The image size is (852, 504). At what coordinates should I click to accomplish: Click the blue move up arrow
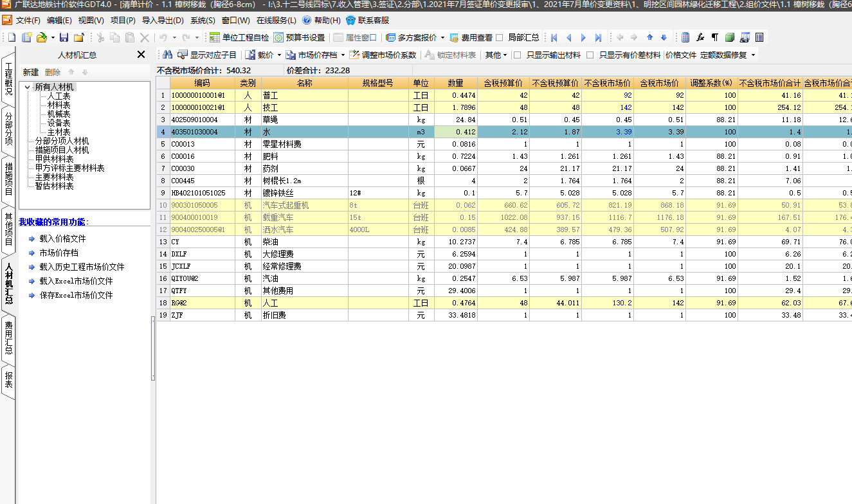[x=649, y=38]
